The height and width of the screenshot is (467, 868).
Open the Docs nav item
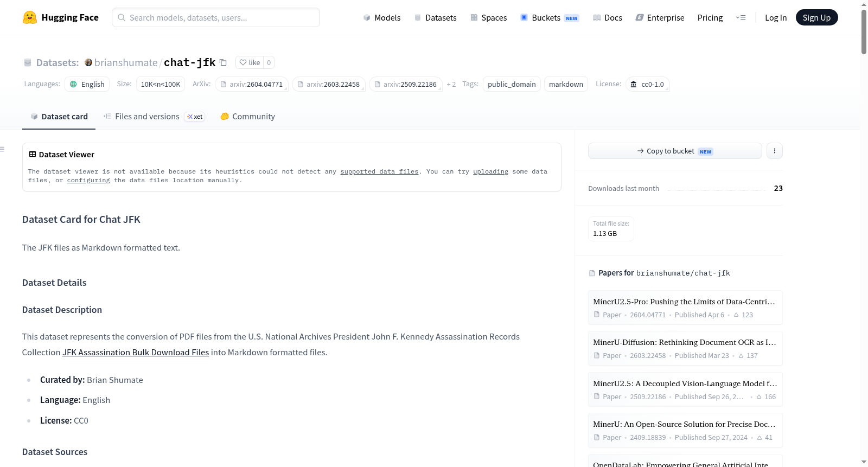608,17
